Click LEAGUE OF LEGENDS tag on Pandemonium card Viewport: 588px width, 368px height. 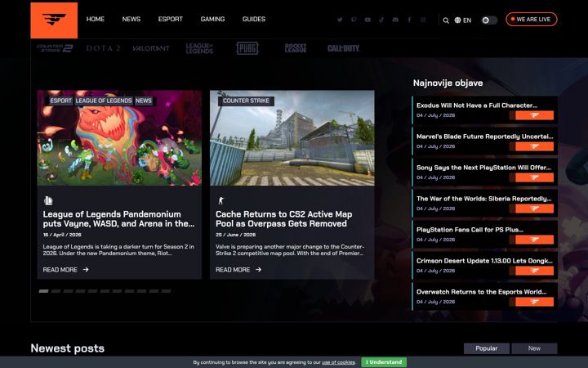tap(104, 101)
